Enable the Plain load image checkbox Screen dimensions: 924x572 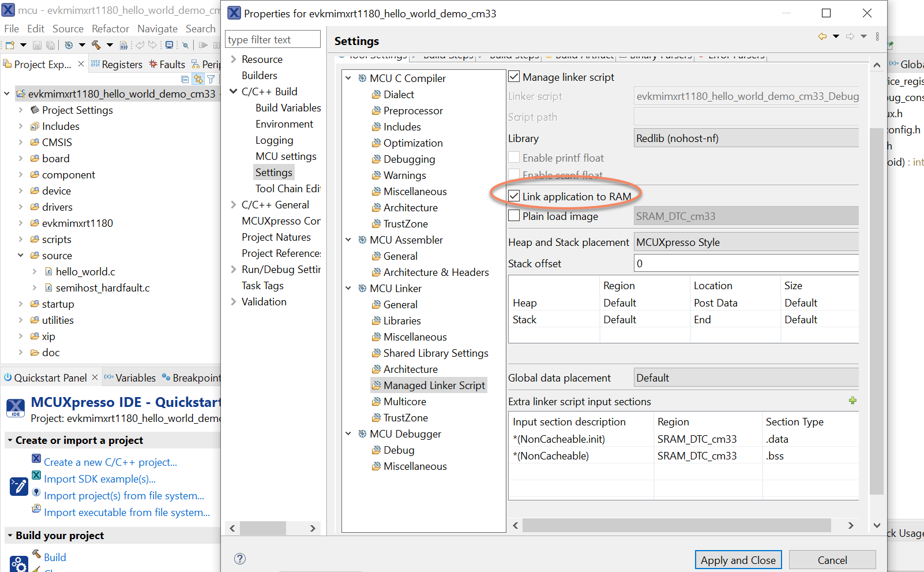514,216
